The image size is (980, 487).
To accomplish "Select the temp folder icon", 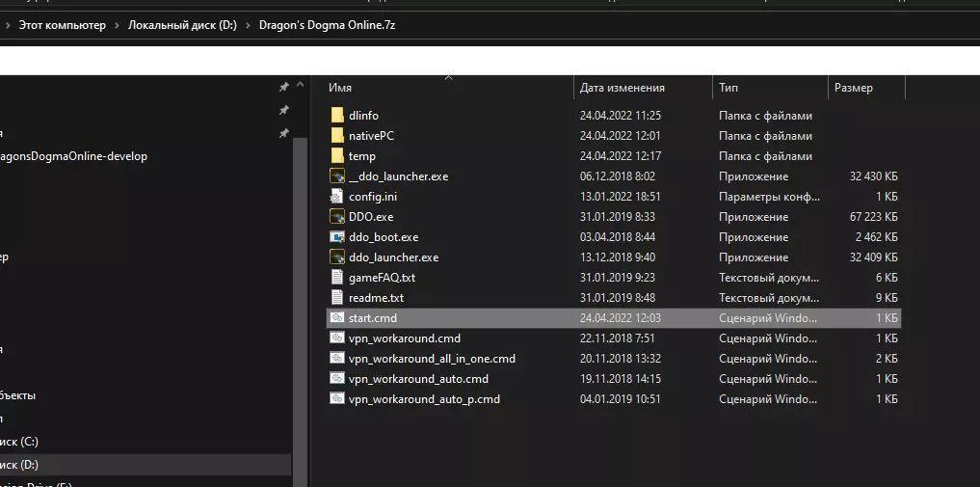I will point(337,155).
